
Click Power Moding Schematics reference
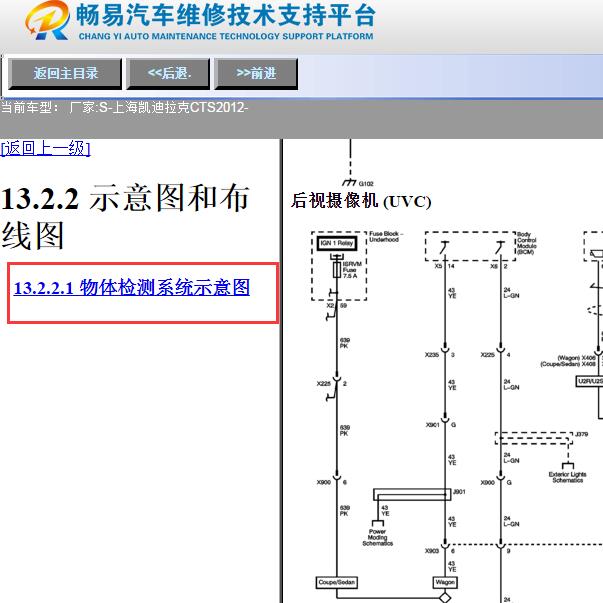(x=378, y=537)
